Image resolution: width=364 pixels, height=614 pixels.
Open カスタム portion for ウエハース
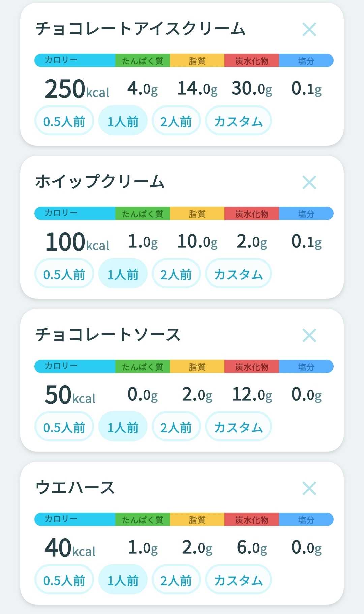(x=238, y=580)
